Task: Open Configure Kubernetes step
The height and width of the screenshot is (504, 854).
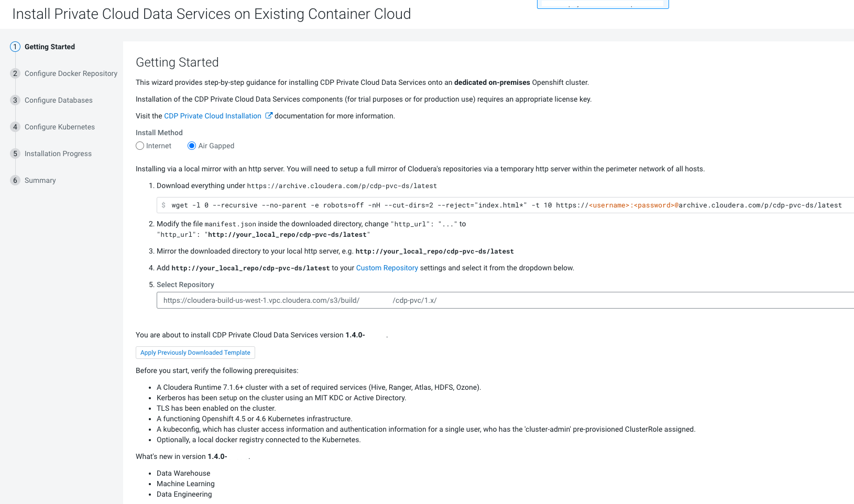Action: [60, 127]
